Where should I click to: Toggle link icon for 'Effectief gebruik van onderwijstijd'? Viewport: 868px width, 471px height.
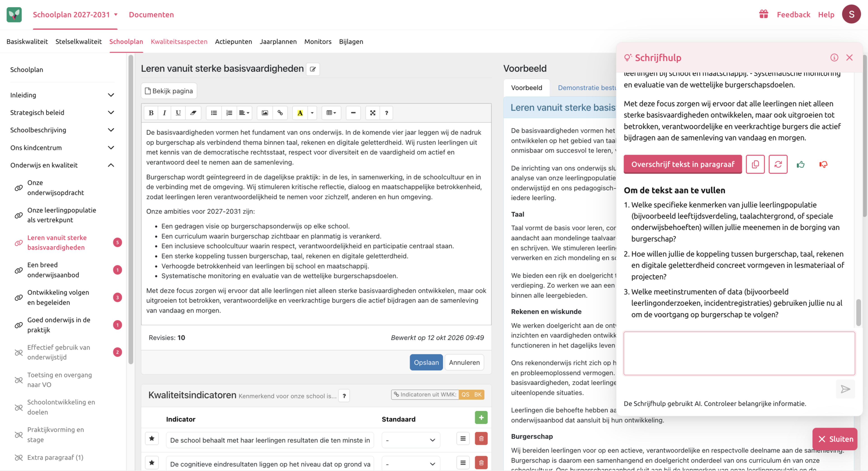[19, 353]
